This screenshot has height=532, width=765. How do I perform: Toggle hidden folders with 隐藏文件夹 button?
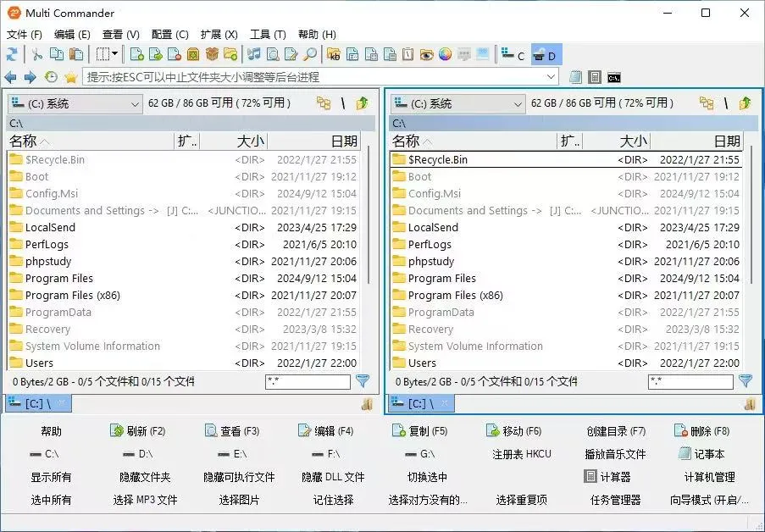[144, 477]
